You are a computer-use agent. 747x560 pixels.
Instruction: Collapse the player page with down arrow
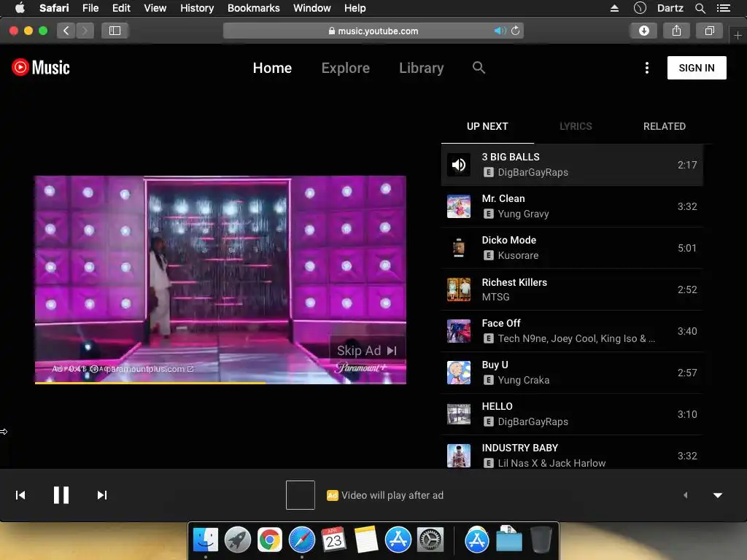(718, 495)
